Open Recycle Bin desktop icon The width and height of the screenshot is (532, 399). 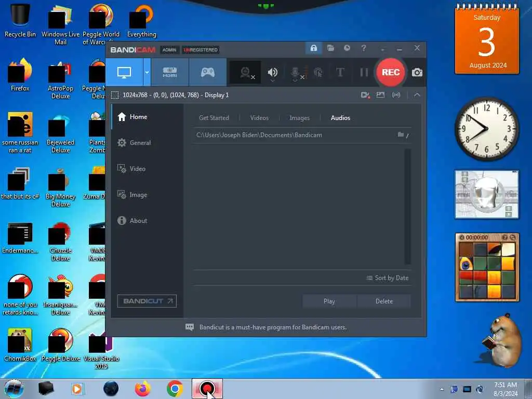(20, 20)
